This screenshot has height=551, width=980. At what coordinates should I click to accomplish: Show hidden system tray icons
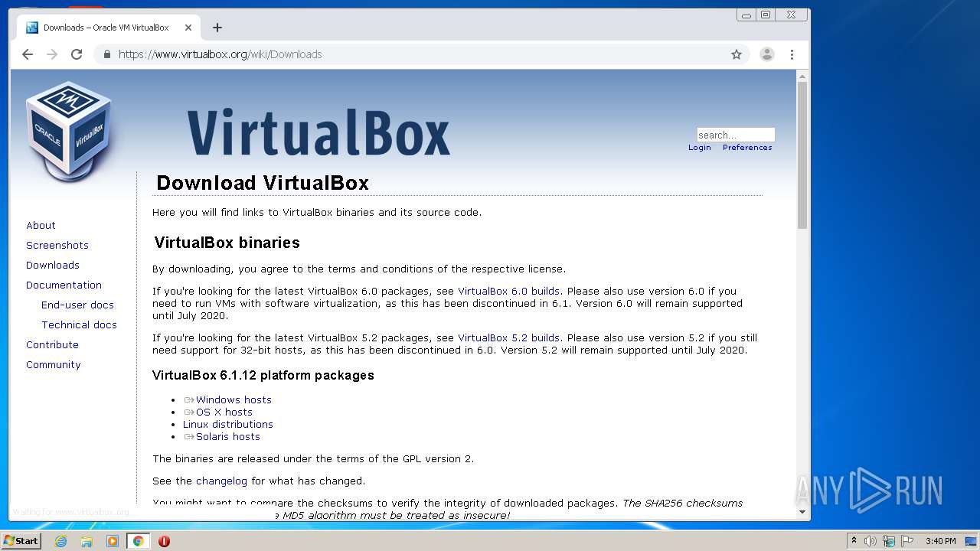tap(854, 541)
